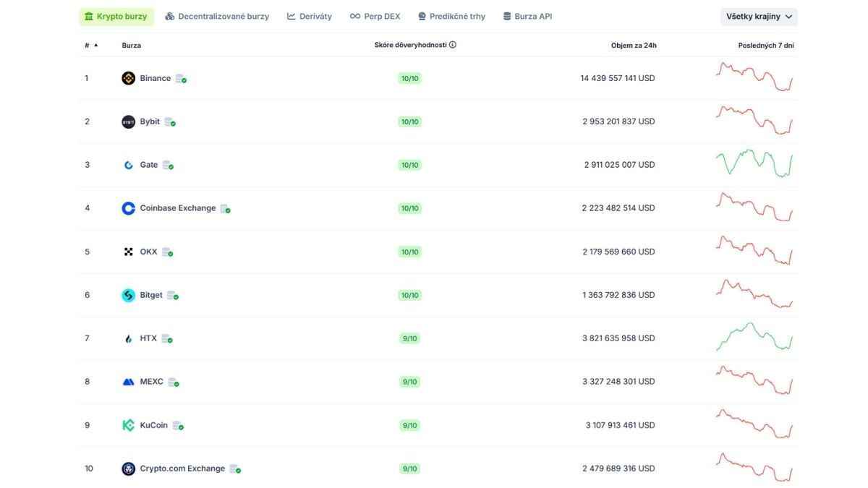Click the reserves badge next to OKX
868x488 pixels.
click(x=167, y=252)
